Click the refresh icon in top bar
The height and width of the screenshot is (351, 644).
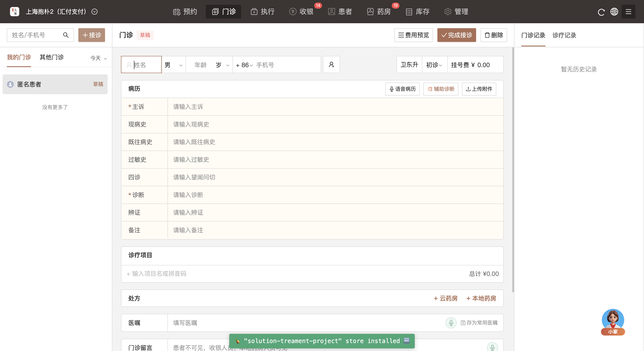tap(601, 12)
